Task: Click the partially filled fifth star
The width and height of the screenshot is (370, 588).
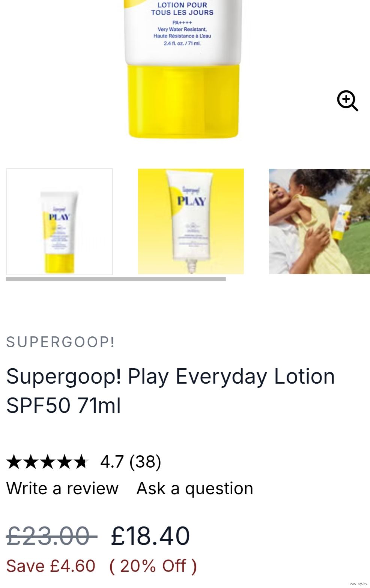Action: coord(81,462)
